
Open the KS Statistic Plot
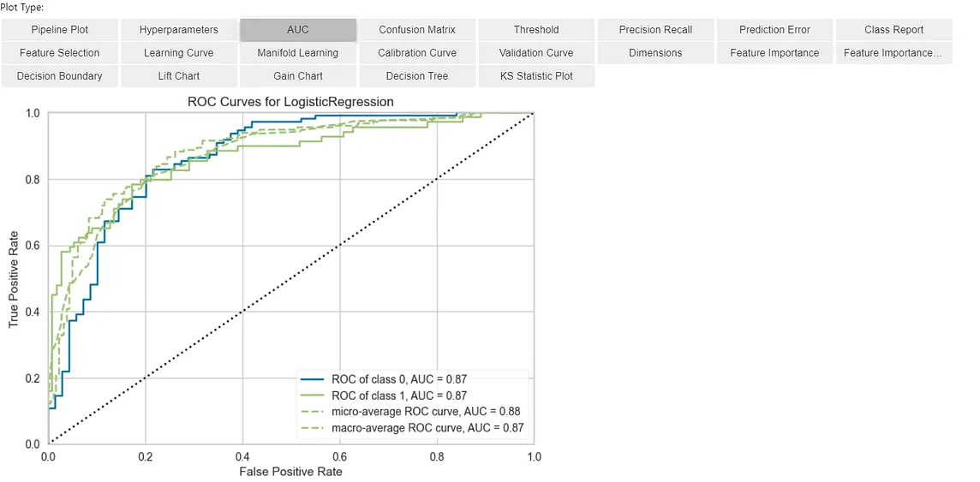coord(536,76)
